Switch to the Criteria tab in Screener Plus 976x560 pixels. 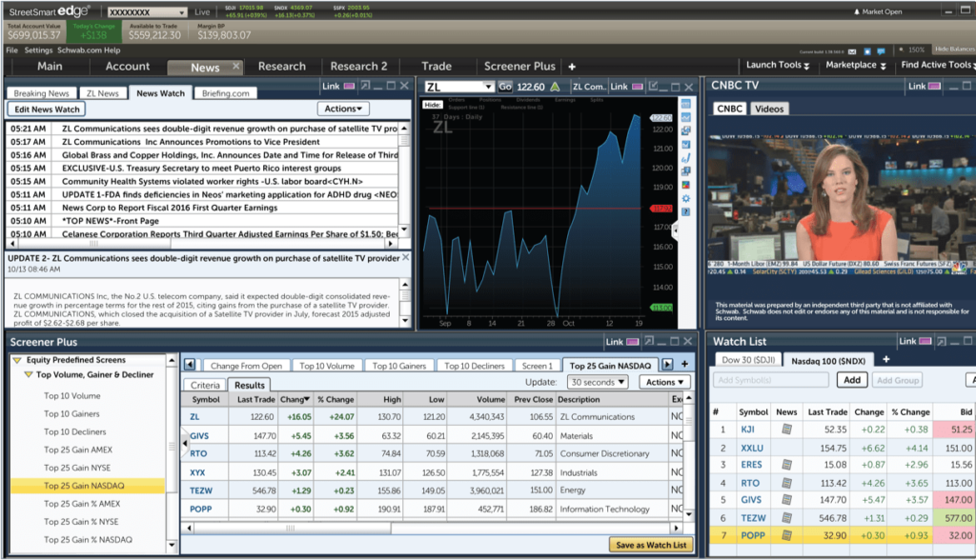tap(205, 385)
